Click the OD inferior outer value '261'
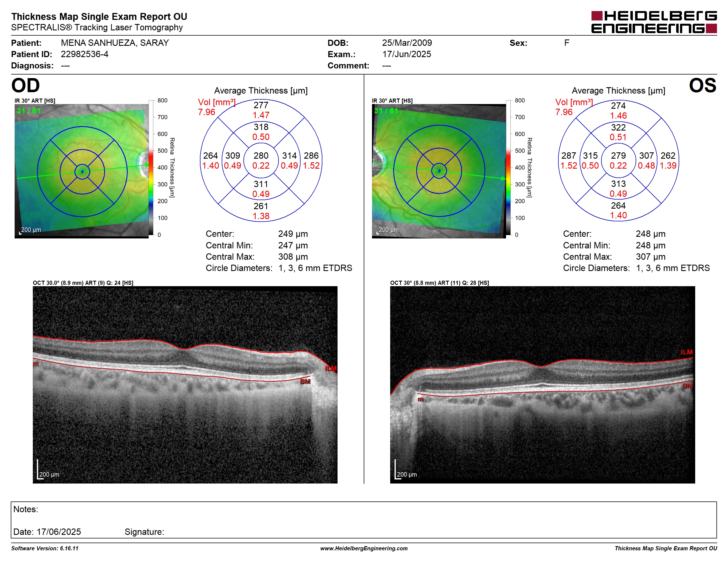 pyautogui.click(x=261, y=206)
